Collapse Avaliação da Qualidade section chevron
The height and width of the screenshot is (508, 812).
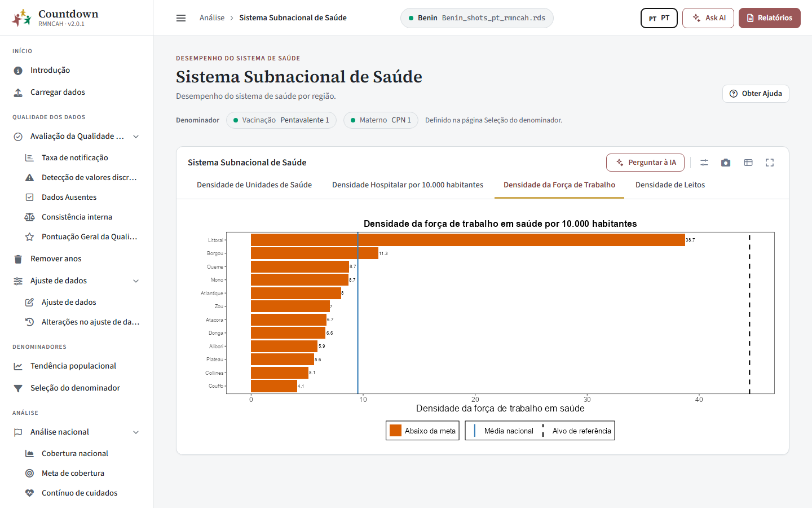[136, 137]
